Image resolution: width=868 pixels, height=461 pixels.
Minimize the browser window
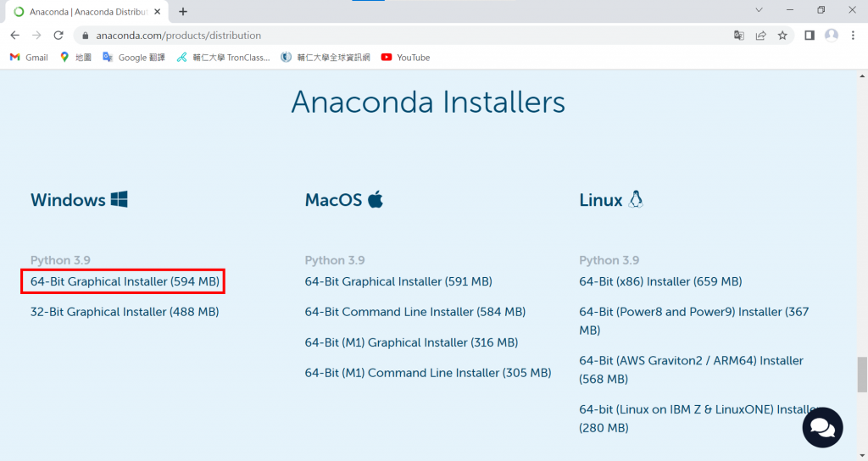[790, 10]
